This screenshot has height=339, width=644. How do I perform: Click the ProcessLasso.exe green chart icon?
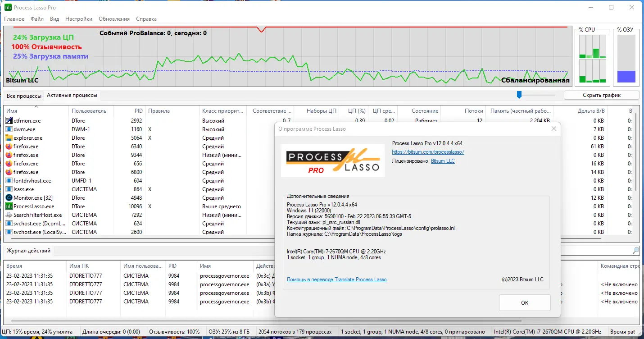pyautogui.click(x=9, y=206)
